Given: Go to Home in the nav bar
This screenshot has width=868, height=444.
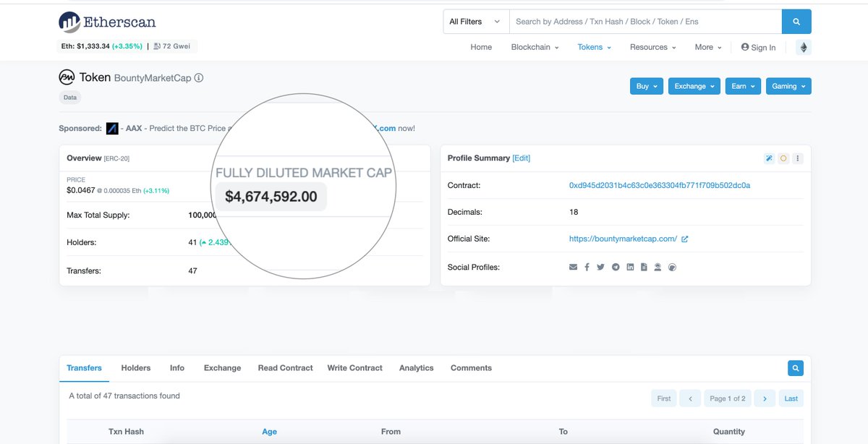Looking at the screenshot, I should 481,47.
